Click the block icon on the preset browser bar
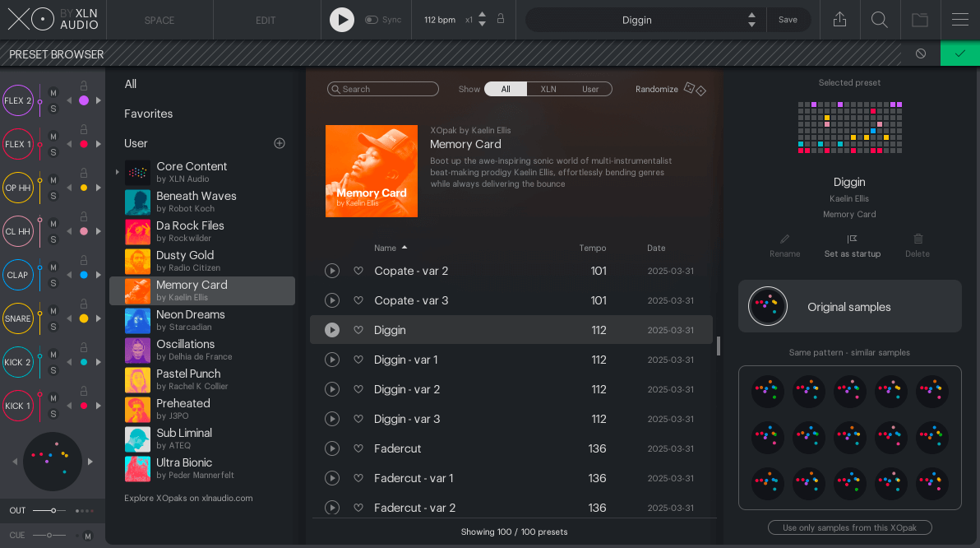The image size is (980, 548). pyautogui.click(x=920, y=53)
